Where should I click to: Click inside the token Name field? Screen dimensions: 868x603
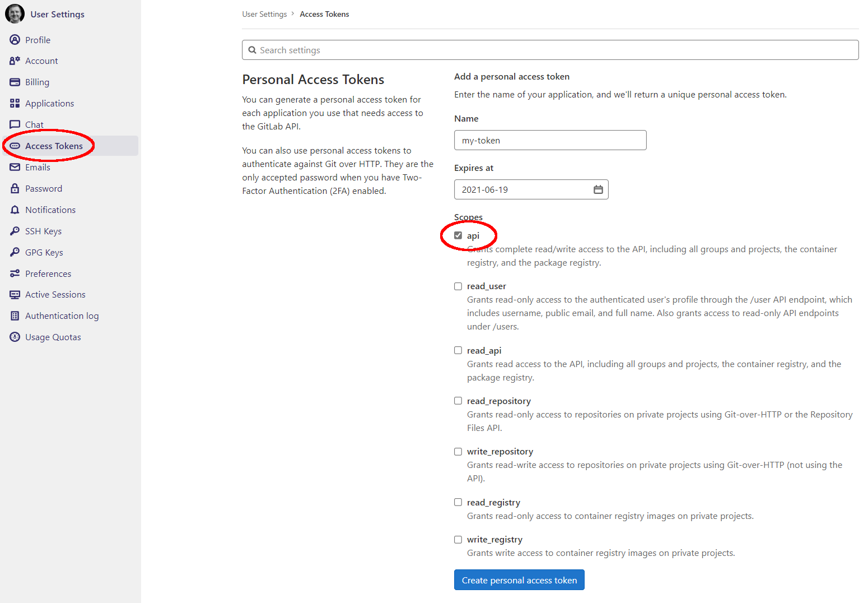tap(549, 140)
